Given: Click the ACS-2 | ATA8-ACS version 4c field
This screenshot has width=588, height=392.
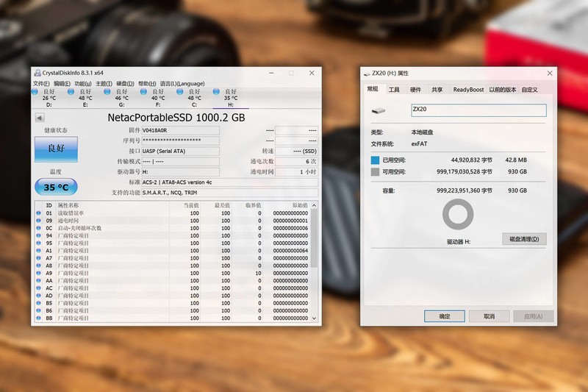Looking at the screenshot, I should click(230, 182).
